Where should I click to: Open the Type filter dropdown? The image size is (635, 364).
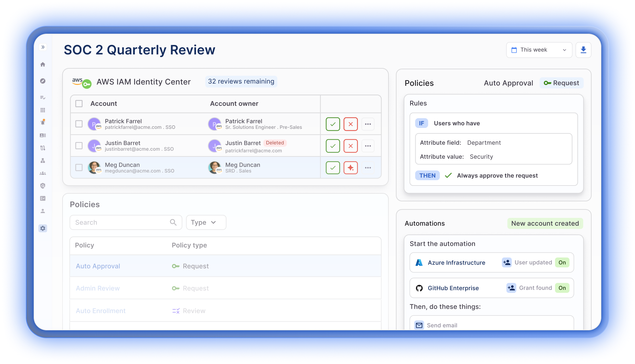pyautogui.click(x=206, y=222)
